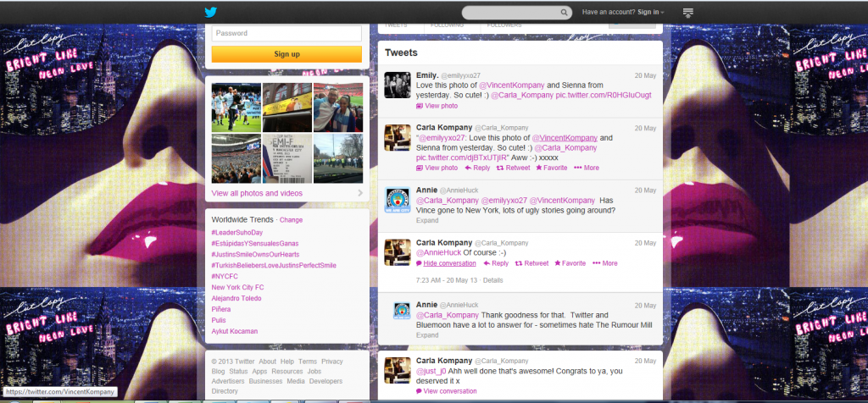The height and width of the screenshot is (403, 868).
Task: Open More options on Carla's Aww tweet
Action: [587, 168]
